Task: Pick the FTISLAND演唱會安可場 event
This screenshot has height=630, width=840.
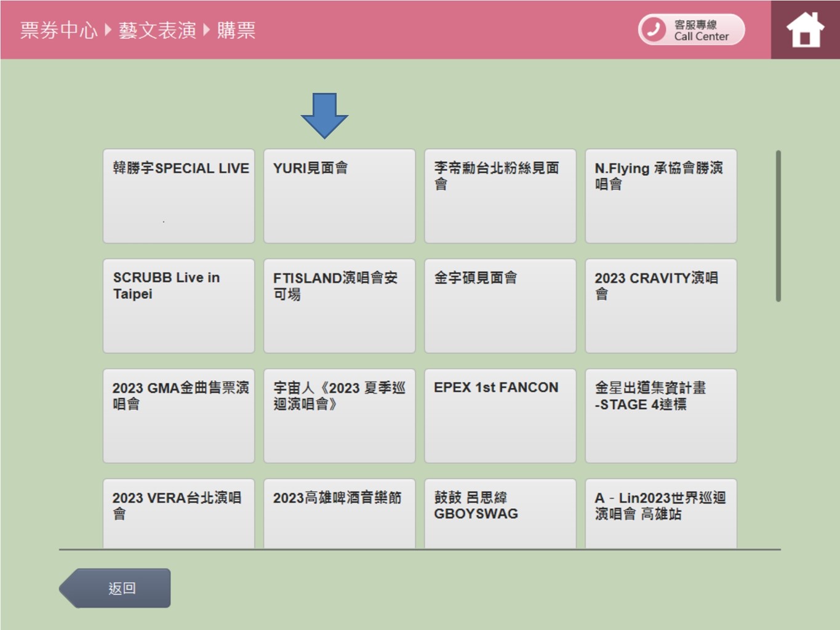Action: click(x=339, y=305)
